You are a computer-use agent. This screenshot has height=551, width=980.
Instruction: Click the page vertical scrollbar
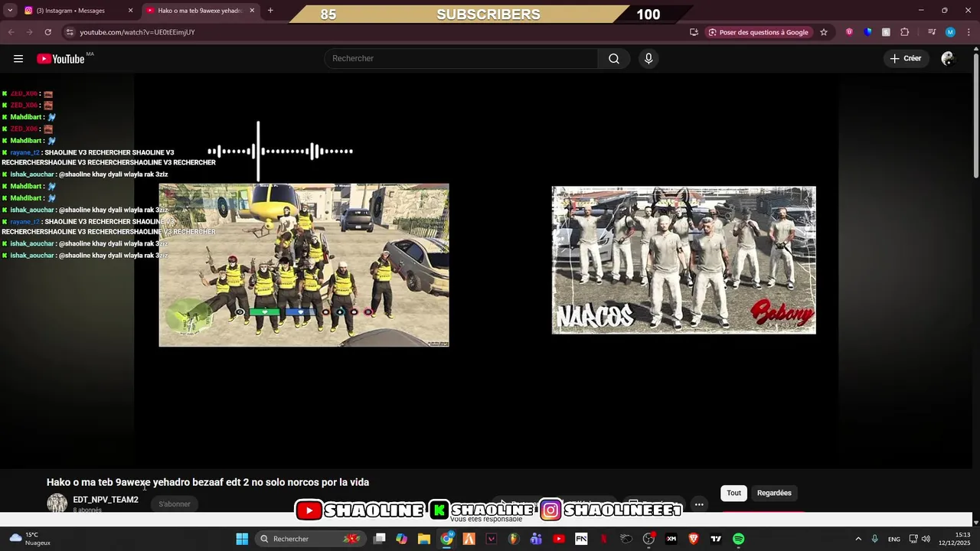[x=975, y=115]
